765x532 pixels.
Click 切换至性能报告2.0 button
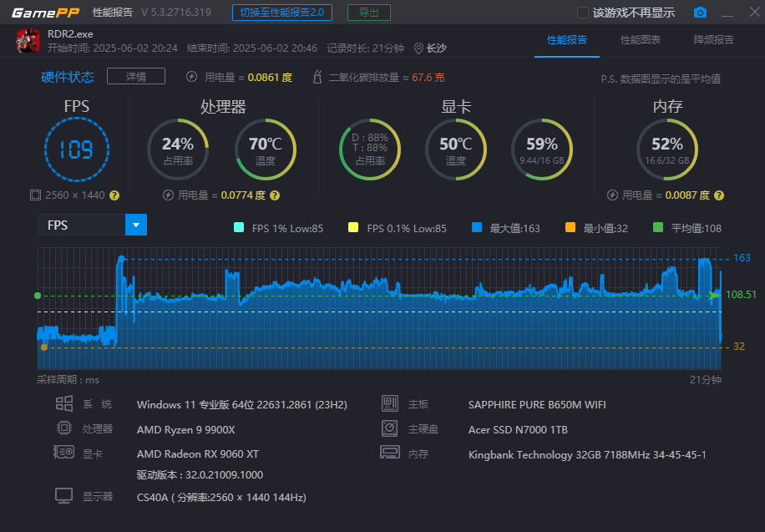282,13
